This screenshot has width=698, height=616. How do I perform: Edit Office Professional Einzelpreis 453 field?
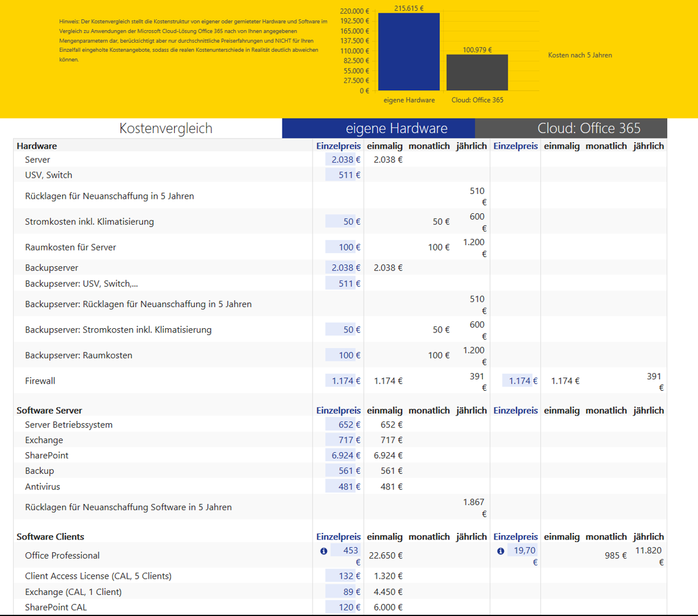click(x=346, y=550)
